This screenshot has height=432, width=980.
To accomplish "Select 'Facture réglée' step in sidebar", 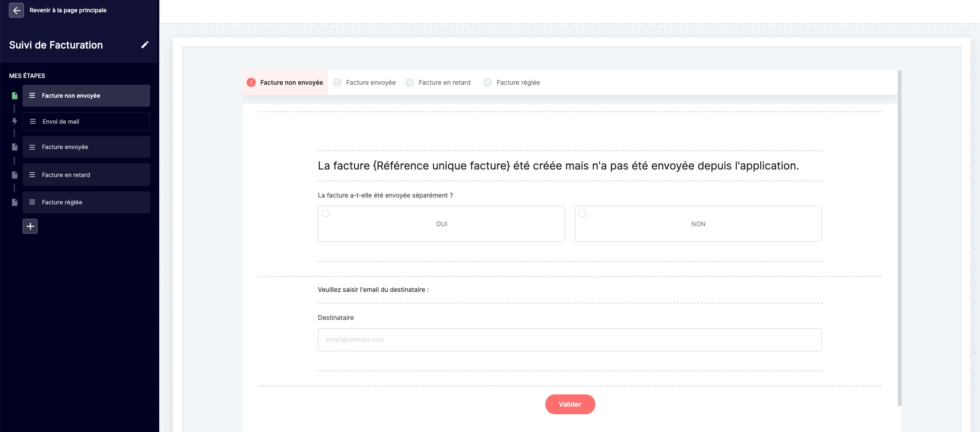I will tap(86, 202).
